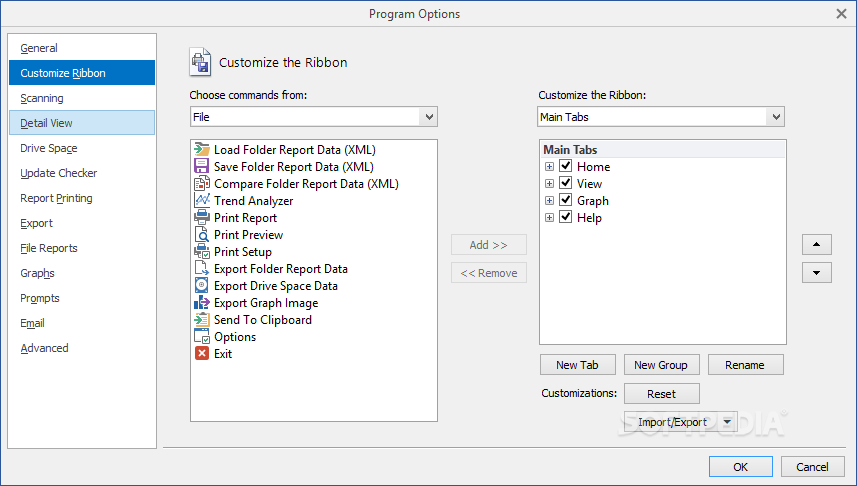
Task: Select the red Exit icon
Action: (202, 353)
